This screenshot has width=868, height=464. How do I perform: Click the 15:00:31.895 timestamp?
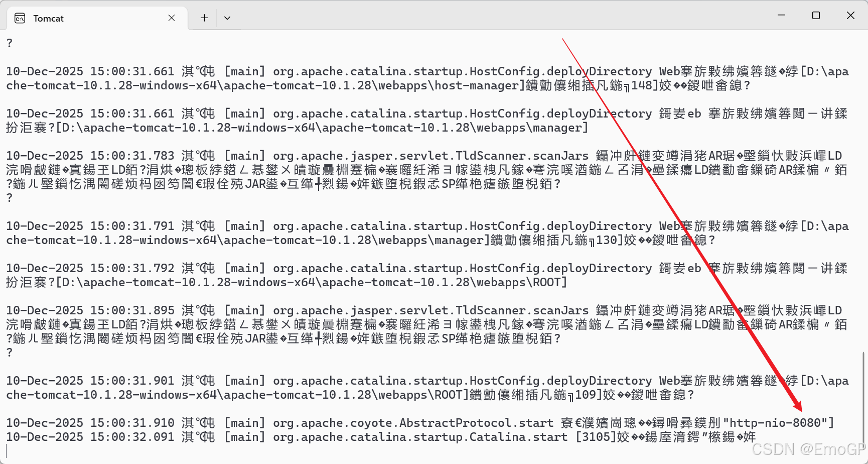click(132, 310)
